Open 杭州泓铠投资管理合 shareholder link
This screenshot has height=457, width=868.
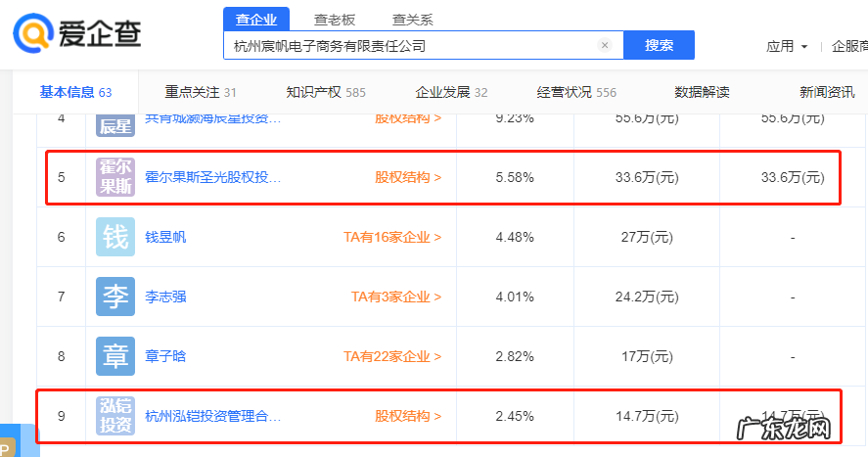click(213, 416)
